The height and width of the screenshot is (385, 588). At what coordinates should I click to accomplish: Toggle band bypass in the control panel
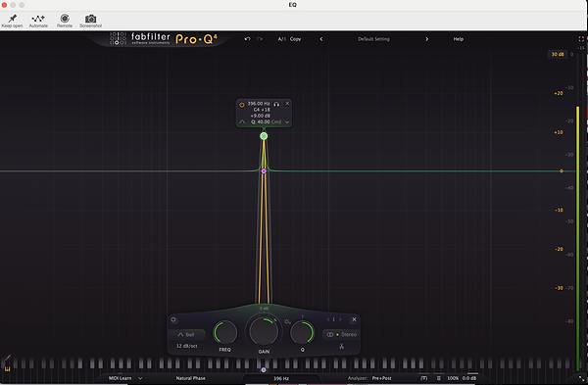[x=173, y=319]
